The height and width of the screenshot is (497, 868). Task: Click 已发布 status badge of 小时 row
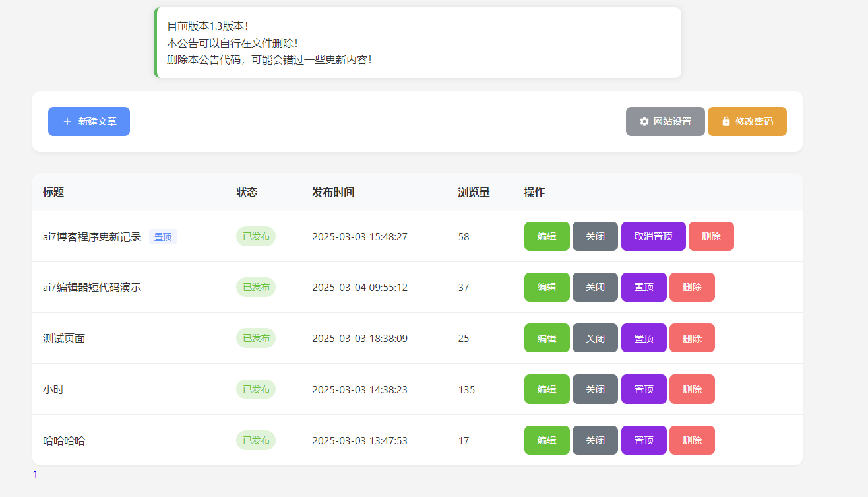coord(256,389)
